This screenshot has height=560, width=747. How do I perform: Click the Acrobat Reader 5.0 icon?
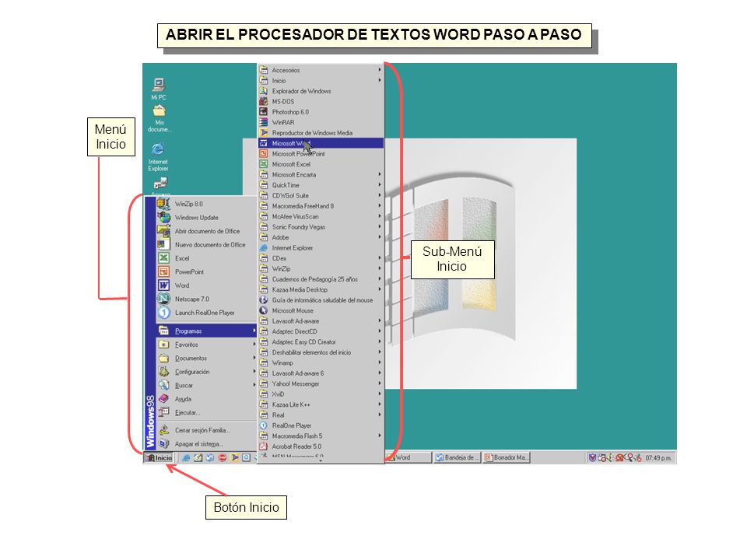(264, 446)
